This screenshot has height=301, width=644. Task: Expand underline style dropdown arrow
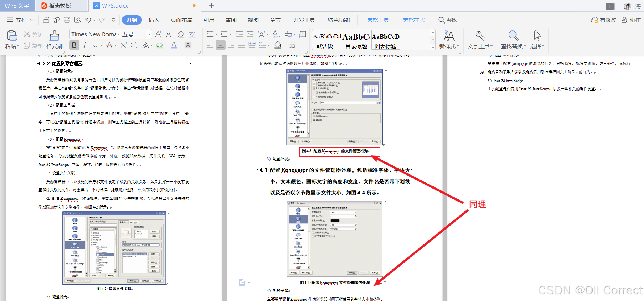point(101,45)
